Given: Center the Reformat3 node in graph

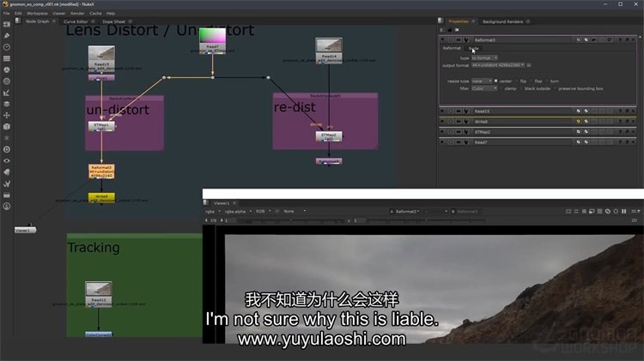Looking at the screenshot, I should 451,39.
